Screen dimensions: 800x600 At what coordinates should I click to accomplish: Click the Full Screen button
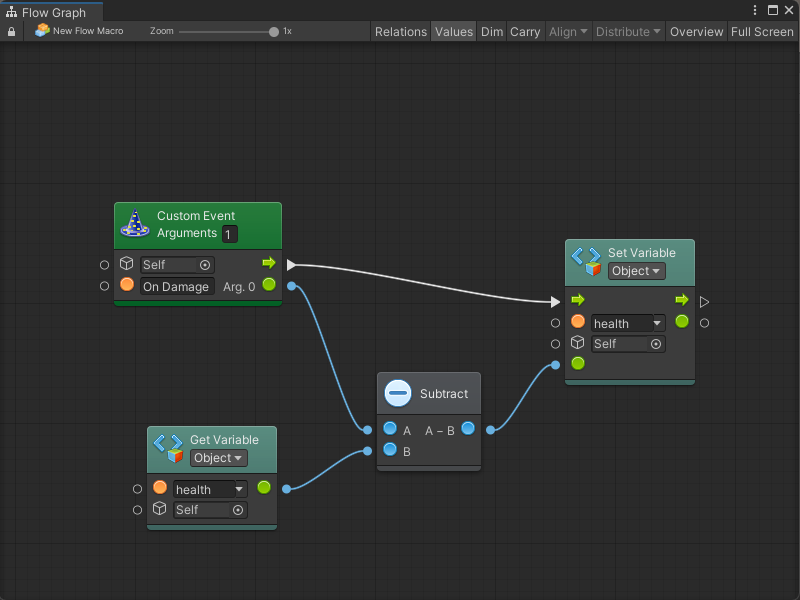click(x=762, y=32)
